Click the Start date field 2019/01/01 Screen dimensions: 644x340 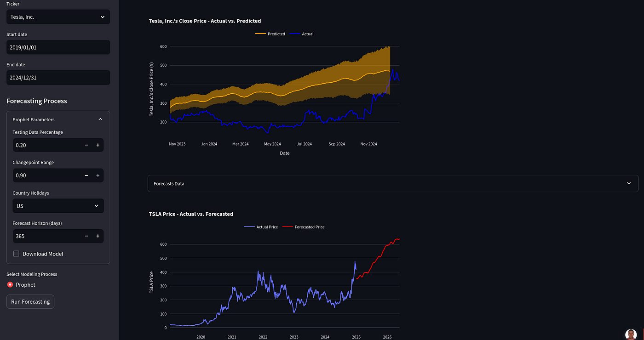click(58, 47)
